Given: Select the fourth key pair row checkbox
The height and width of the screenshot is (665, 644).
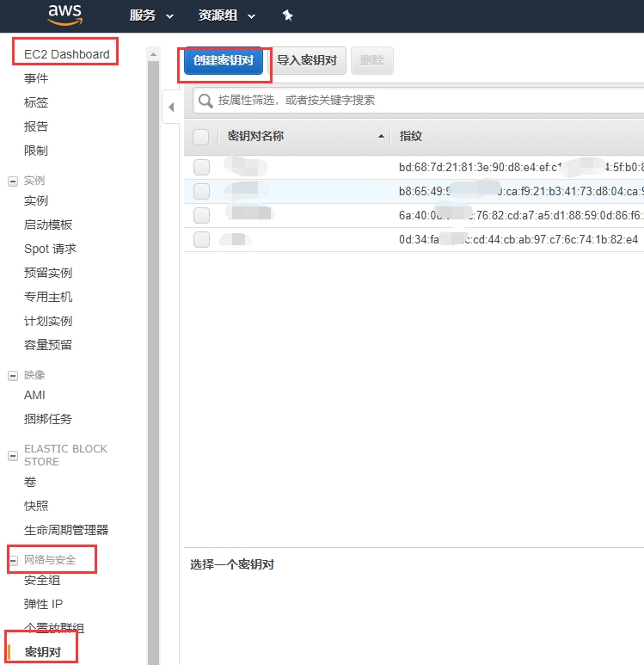Looking at the screenshot, I should [x=201, y=239].
